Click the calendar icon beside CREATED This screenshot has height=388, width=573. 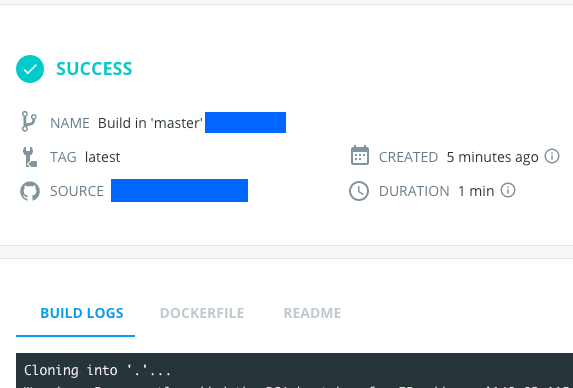pyautogui.click(x=360, y=155)
